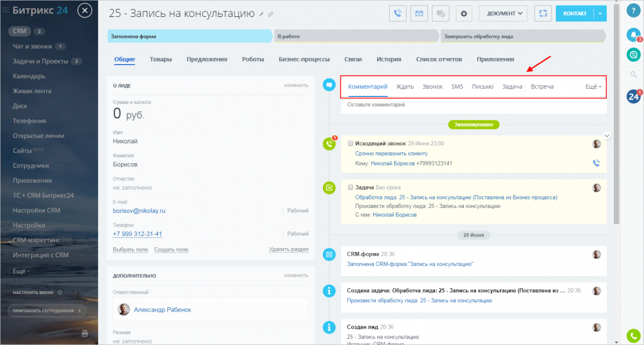Click the gear next to Настроить меню

tap(60, 292)
